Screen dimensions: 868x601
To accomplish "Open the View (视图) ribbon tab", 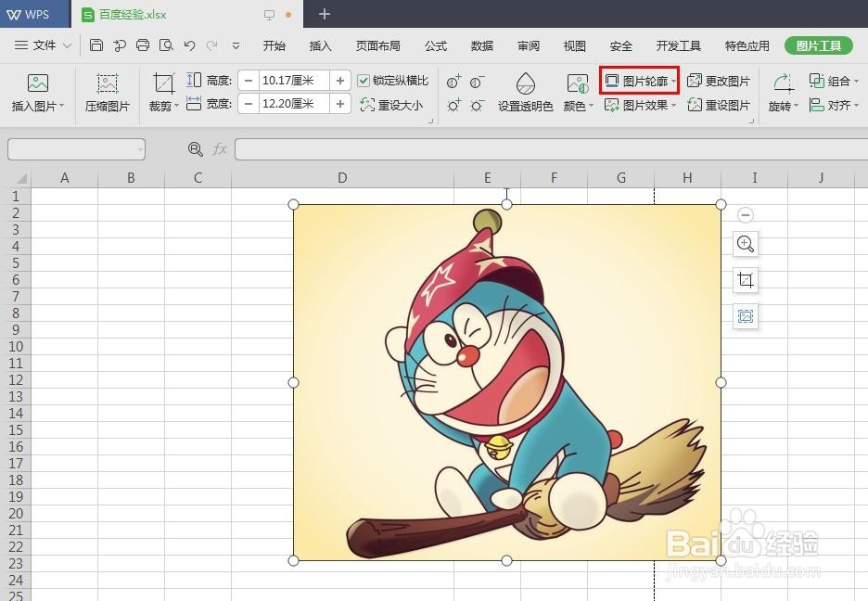I will pos(575,46).
